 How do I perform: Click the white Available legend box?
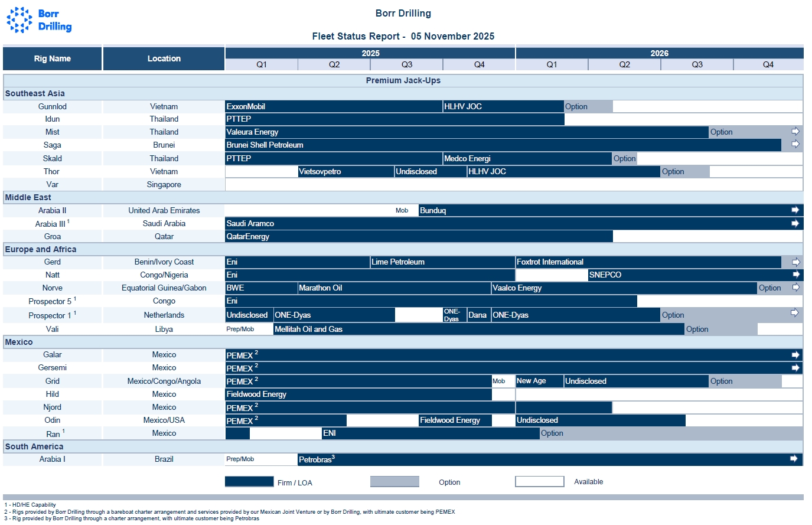(540, 482)
